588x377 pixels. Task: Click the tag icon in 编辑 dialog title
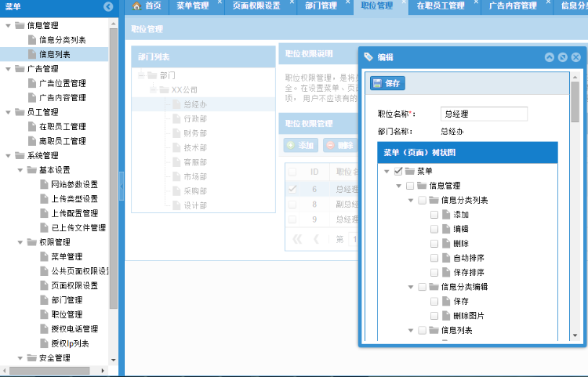(x=368, y=57)
